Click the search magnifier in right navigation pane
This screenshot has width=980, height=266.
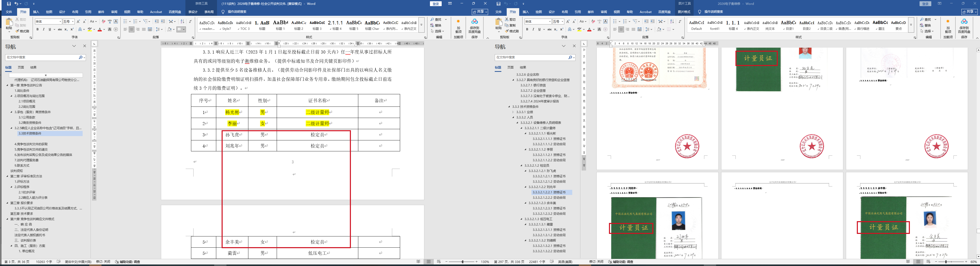(570, 57)
